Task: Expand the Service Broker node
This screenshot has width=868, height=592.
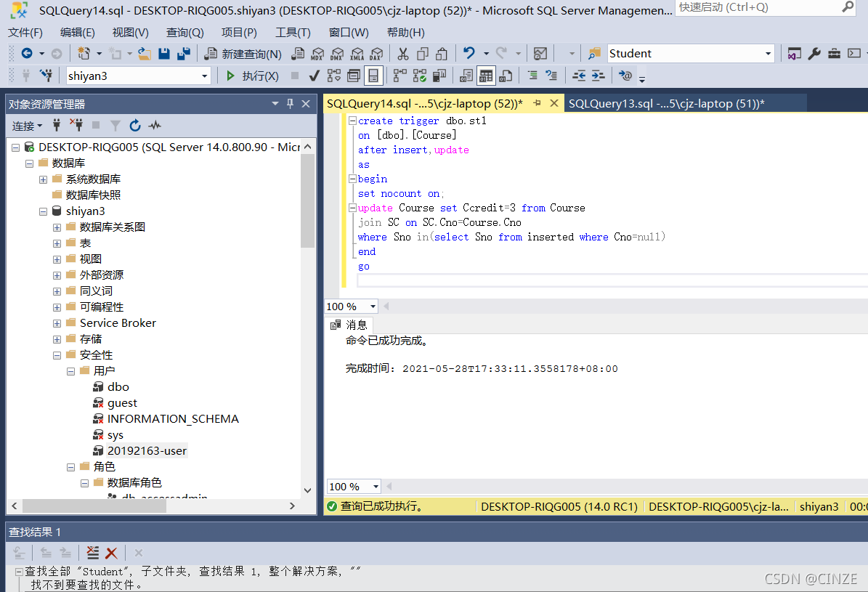Action: coord(57,323)
